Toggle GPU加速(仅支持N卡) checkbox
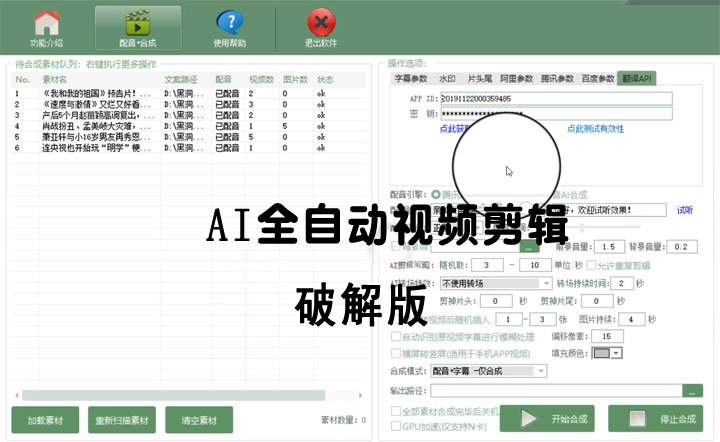Screen dimensions: 720x442 394,425
